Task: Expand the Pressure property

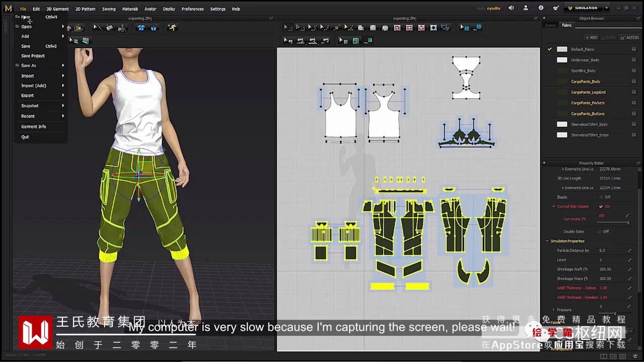Action: pyautogui.click(x=554, y=310)
